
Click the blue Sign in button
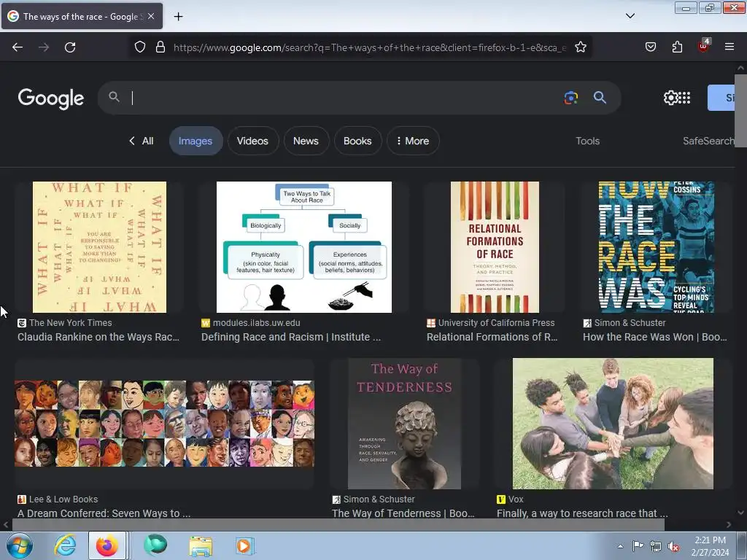[x=721, y=98]
